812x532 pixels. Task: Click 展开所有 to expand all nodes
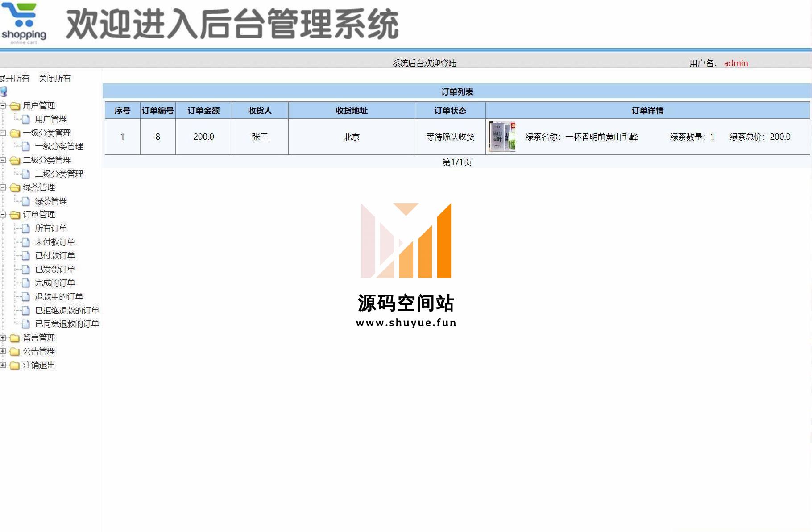click(15, 79)
